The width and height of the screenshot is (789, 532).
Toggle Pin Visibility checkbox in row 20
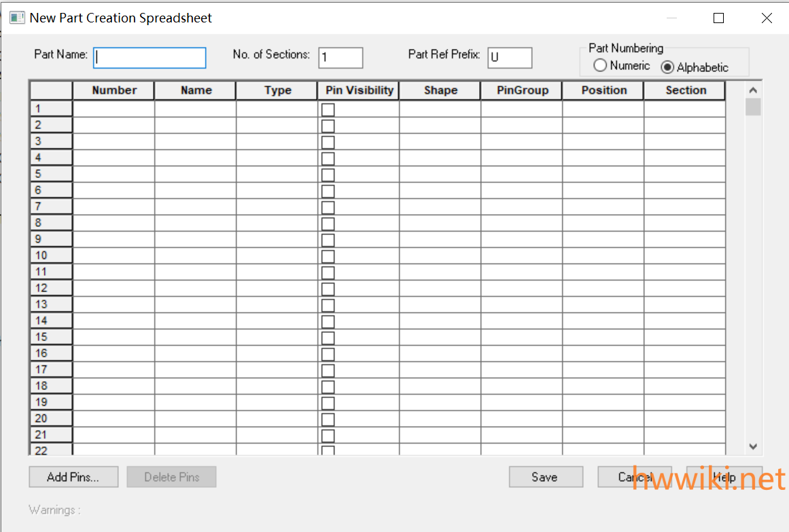click(328, 419)
